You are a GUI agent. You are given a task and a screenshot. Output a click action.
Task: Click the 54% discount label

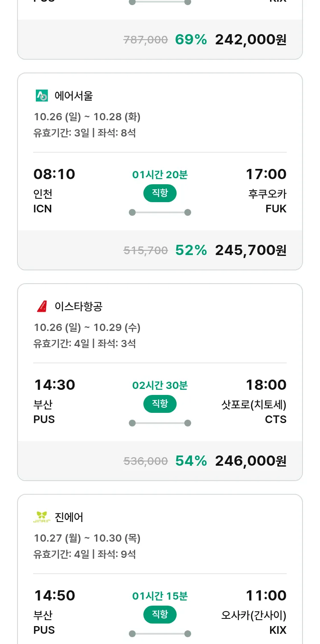point(191,461)
